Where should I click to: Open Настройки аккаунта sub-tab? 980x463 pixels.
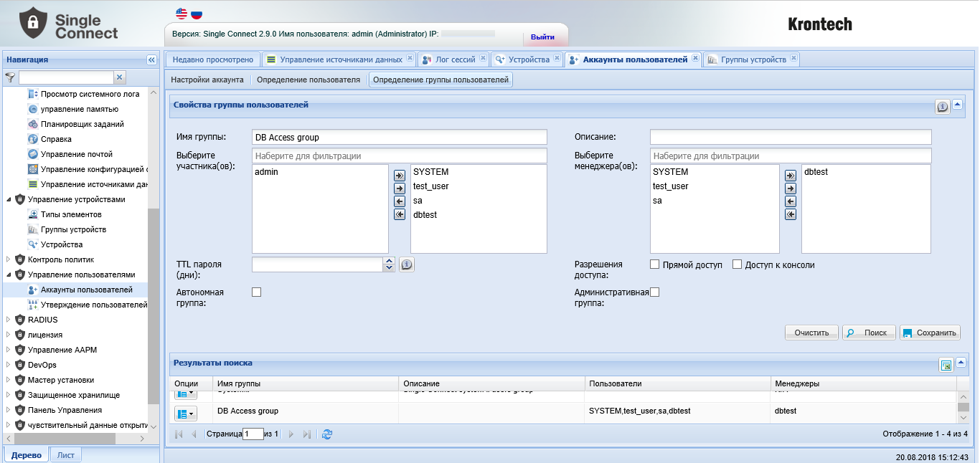click(x=207, y=80)
